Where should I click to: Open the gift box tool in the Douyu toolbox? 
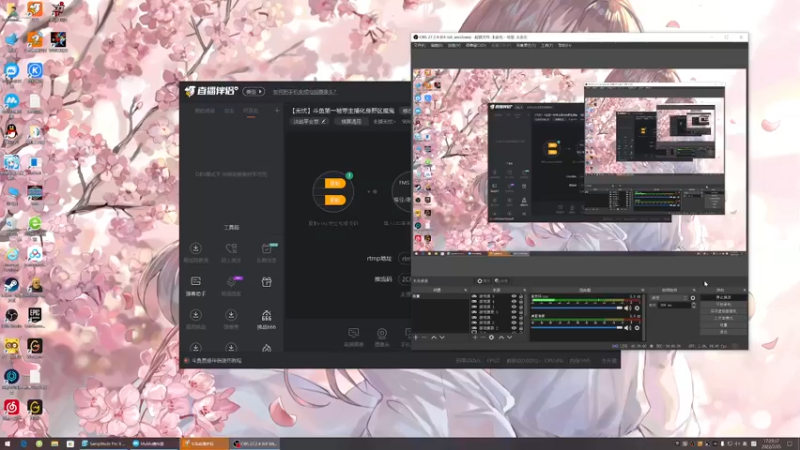(x=266, y=282)
